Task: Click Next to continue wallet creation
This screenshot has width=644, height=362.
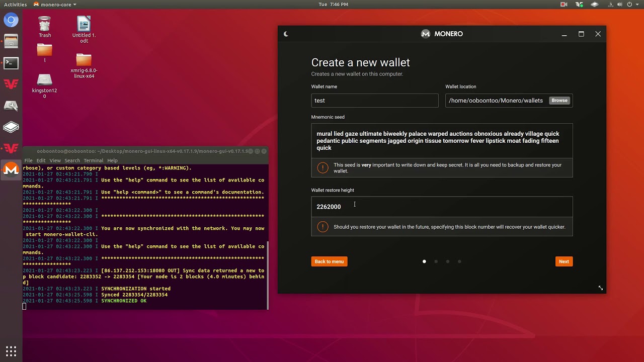Action: coord(564,261)
